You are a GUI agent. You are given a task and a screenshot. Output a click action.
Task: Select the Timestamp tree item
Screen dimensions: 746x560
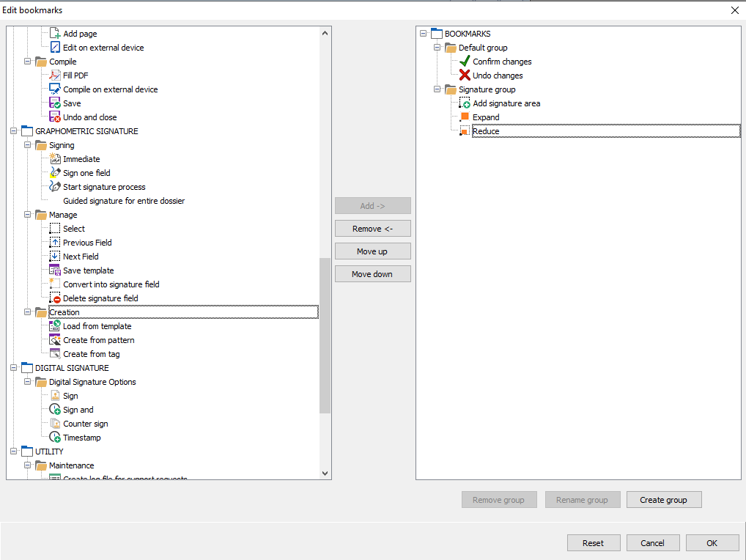tap(81, 438)
